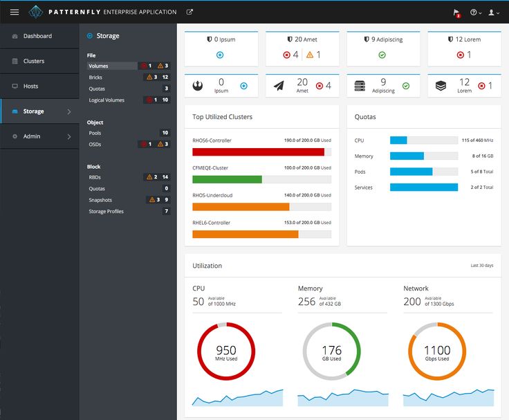Screen dimensions: 509x420
Task: Go to Clusters in sidebar
Action: [x=39, y=61]
